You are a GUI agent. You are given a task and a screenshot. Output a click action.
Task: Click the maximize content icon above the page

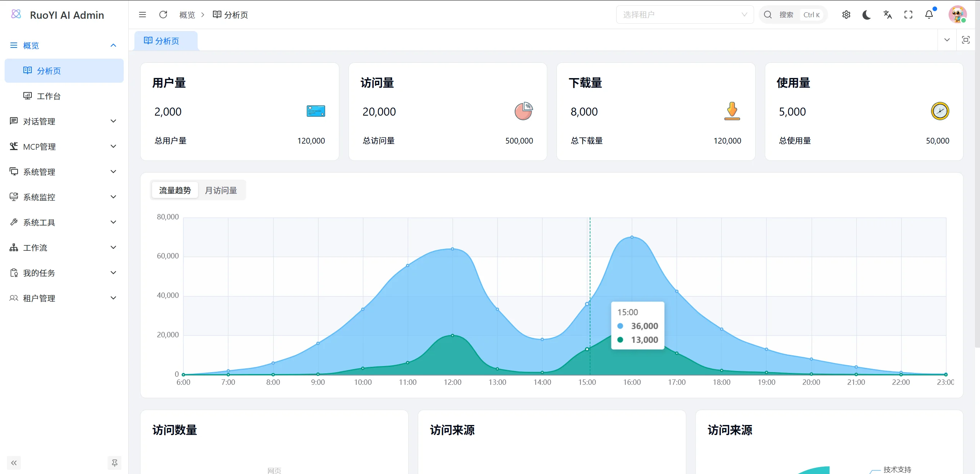pos(966,40)
